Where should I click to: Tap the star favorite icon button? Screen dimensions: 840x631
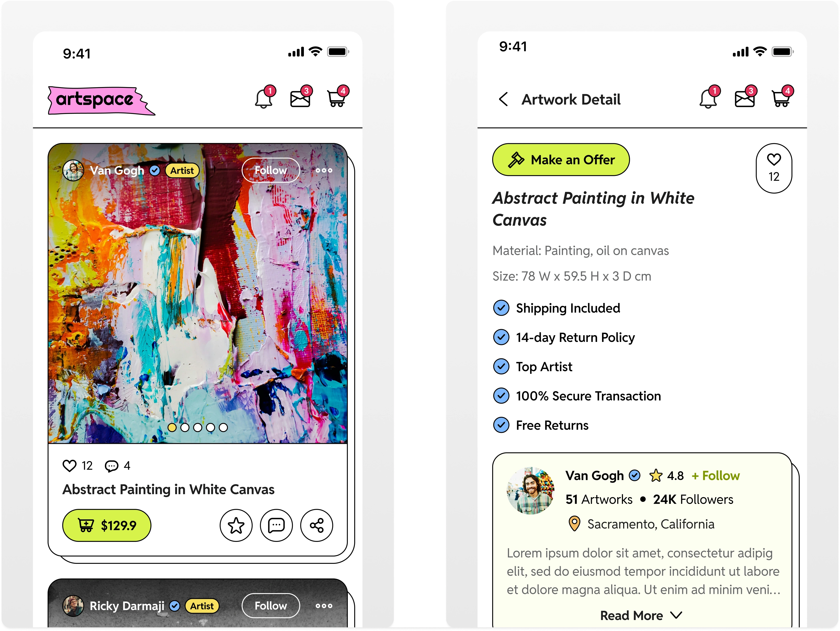click(236, 525)
